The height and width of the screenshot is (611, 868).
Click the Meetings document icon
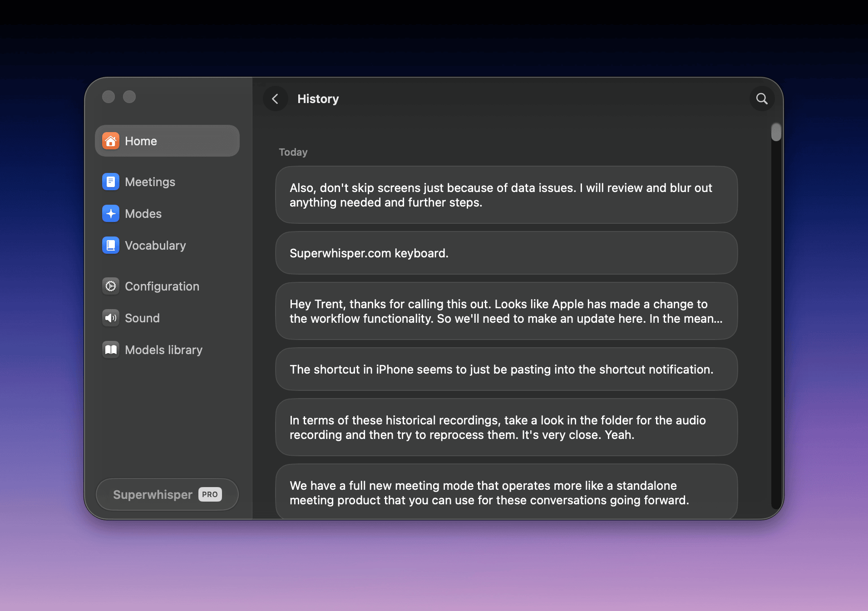click(x=111, y=182)
